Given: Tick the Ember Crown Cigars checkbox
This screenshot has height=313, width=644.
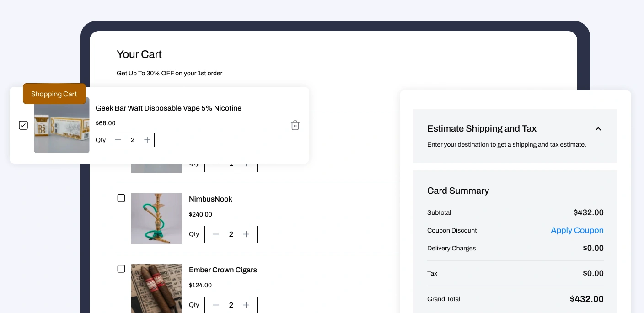Looking at the screenshot, I should pos(121,269).
